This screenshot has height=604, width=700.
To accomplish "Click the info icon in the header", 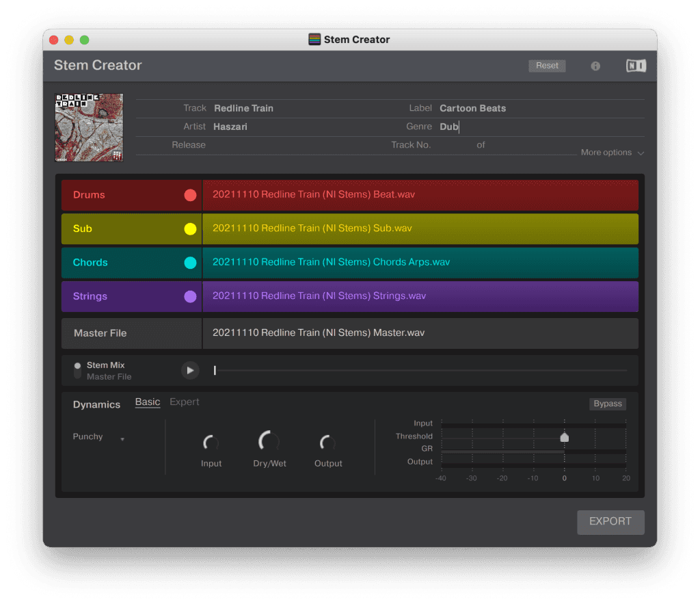I will click(x=595, y=66).
